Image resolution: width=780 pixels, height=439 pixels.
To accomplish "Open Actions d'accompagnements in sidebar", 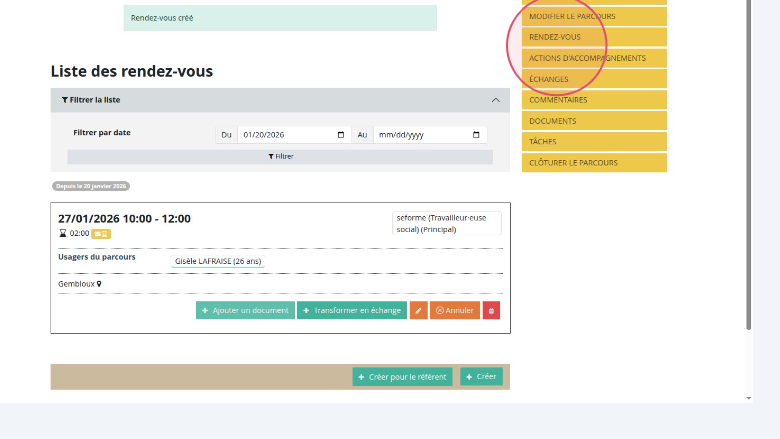I will [x=587, y=58].
